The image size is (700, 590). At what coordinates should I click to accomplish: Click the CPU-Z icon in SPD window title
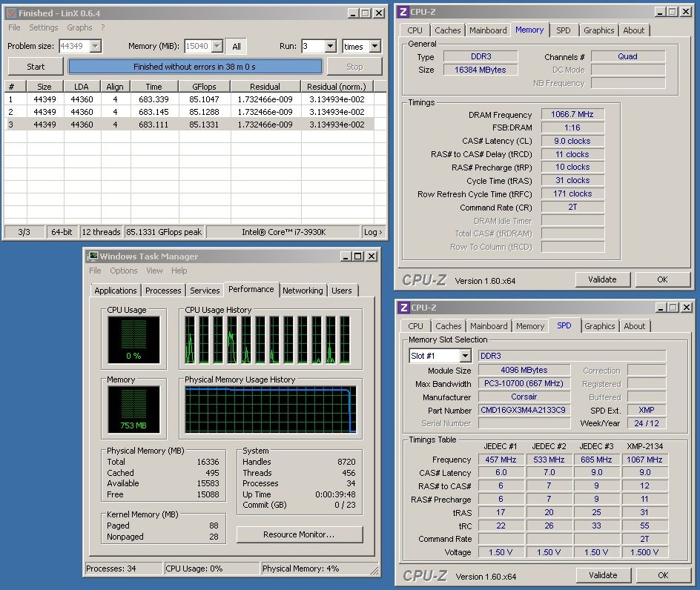coord(404,308)
